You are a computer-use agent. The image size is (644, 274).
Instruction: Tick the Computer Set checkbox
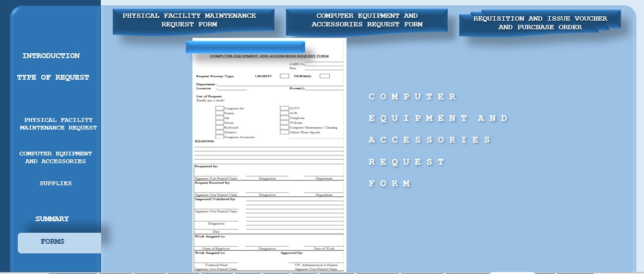219,108
